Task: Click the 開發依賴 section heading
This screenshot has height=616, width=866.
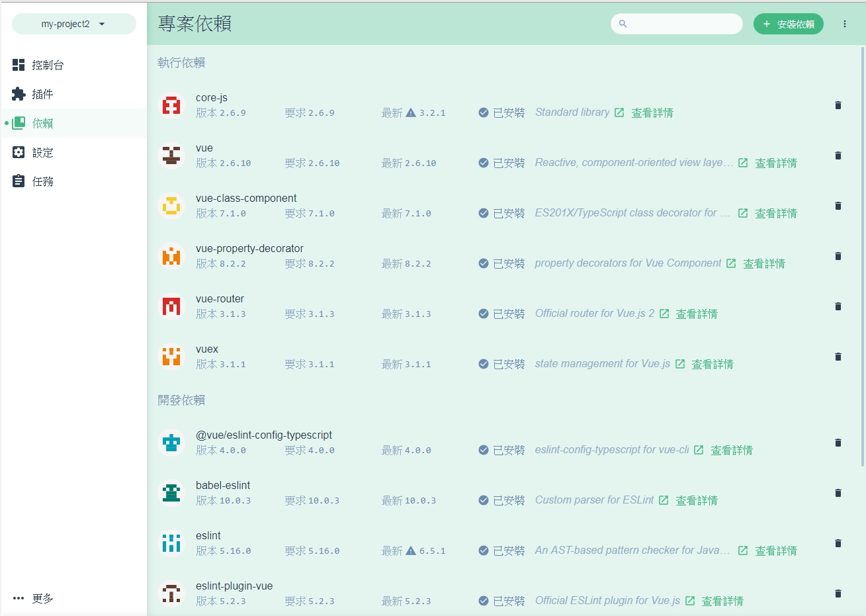Action: (x=181, y=400)
